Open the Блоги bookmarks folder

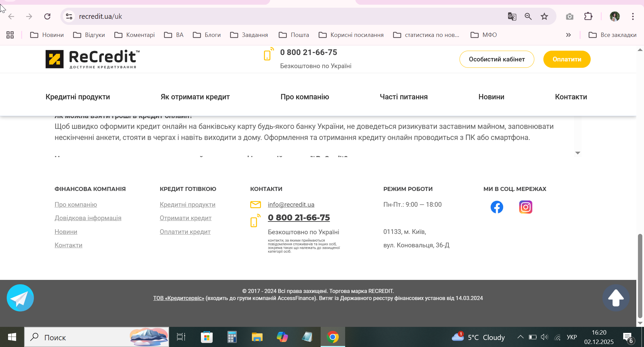207,35
